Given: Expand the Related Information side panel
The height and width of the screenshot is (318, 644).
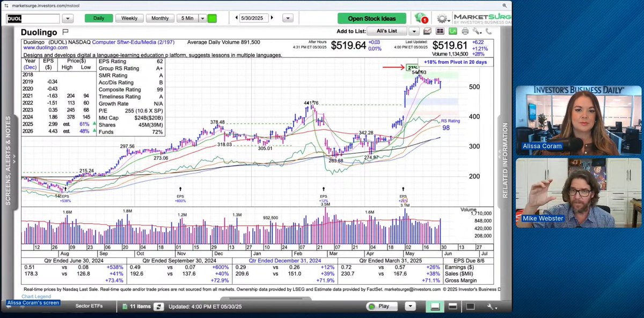Looking at the screenshot, I should tap(504, 161).
